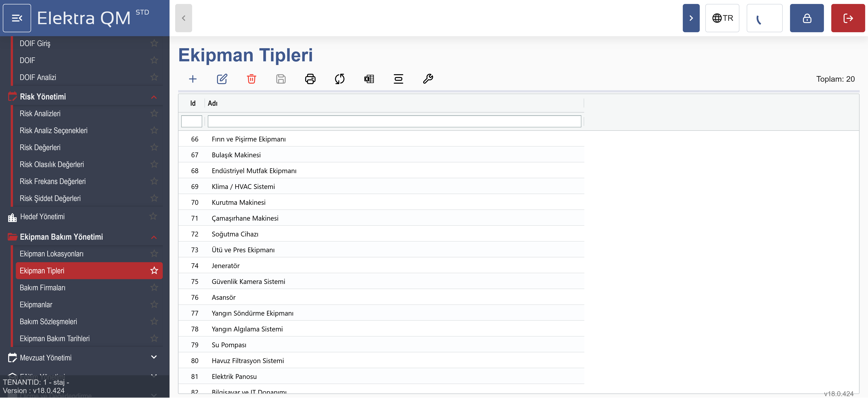The width and height of the screenshot is (868, 398).
Task: Click the plus icon to add a record
Action: [x=193, y=79]
